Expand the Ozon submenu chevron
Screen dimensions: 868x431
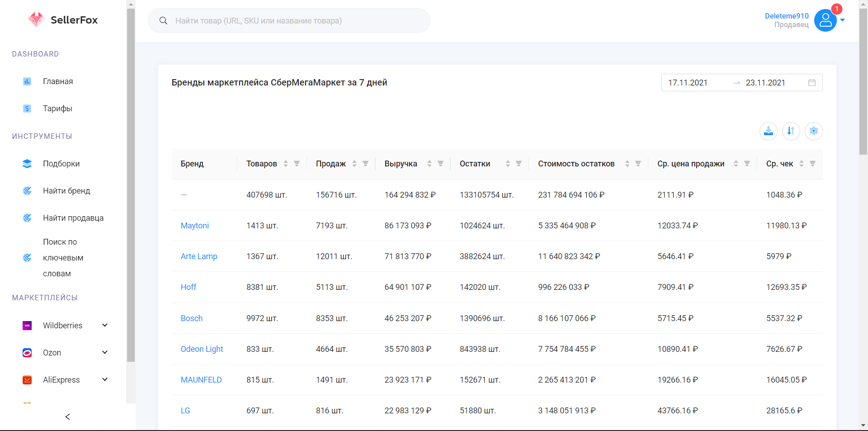point(105,352)
